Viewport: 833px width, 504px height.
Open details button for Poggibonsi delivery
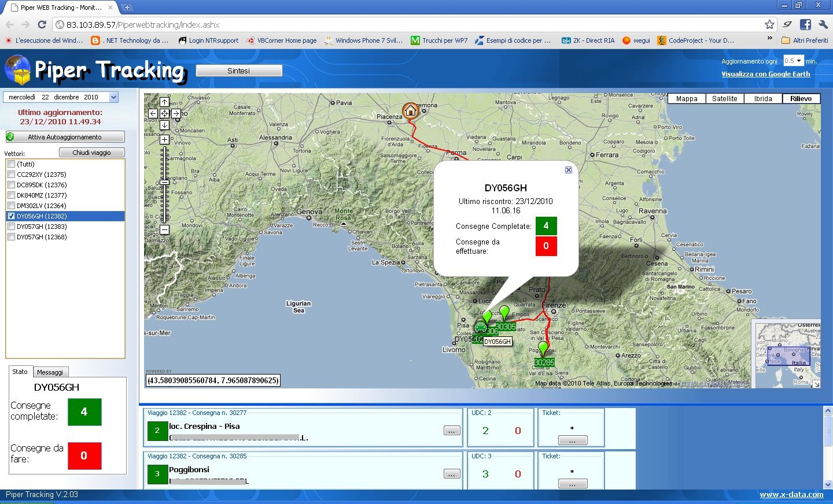coord(452,474)
